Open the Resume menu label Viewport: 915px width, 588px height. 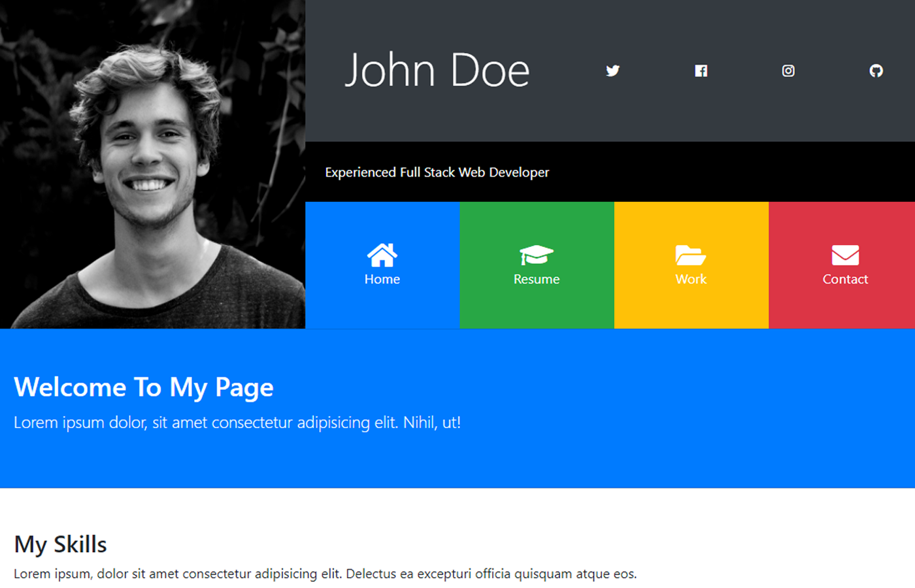(x=537, y=279)
